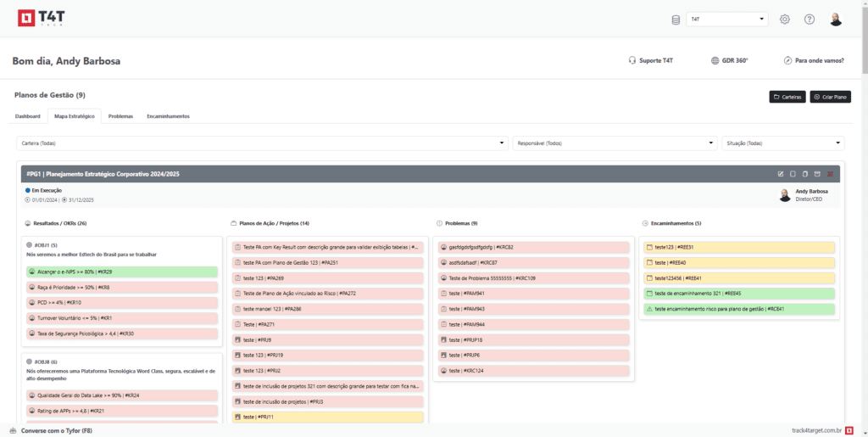
Task: Go to the Encaminhamentos tab
Action: 168,115
